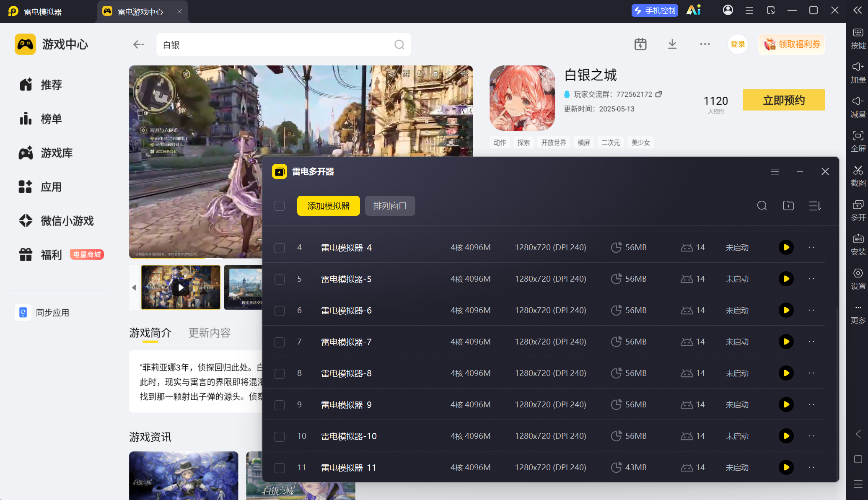Open the main hamburger menu in title bar

click(749, 10)
